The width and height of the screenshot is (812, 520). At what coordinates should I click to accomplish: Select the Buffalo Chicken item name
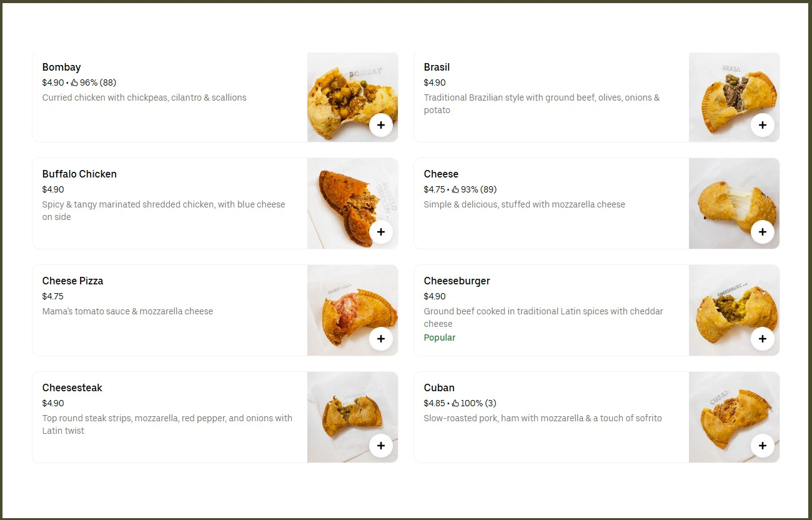click(x=79, y=174)
